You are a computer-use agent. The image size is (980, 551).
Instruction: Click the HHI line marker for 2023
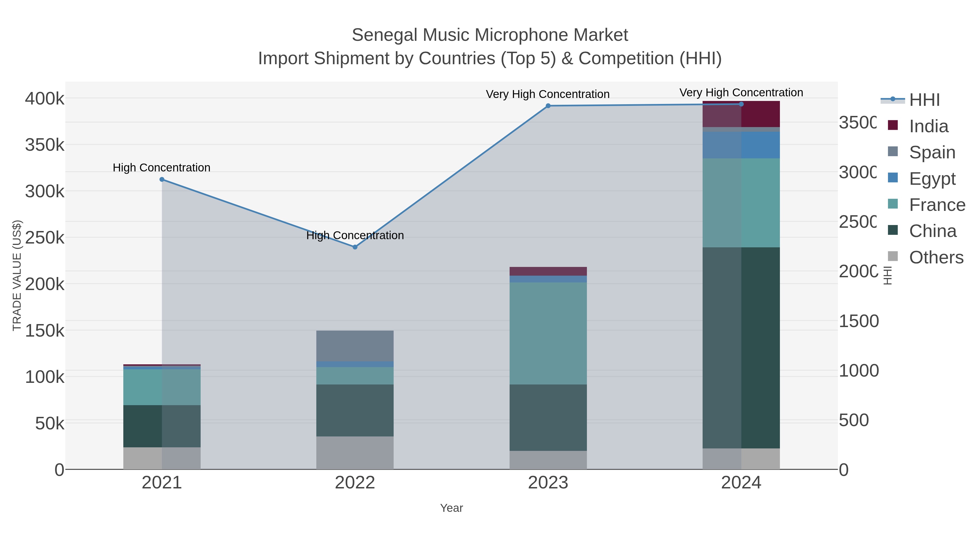tap(548, 106)
